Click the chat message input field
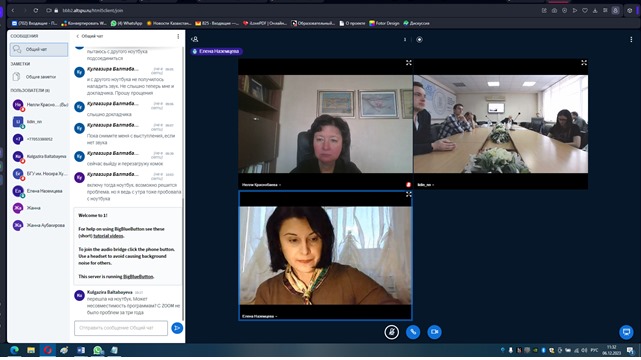Screen dimensions: 641x360 pyautogui.click(x=121, y=328)
